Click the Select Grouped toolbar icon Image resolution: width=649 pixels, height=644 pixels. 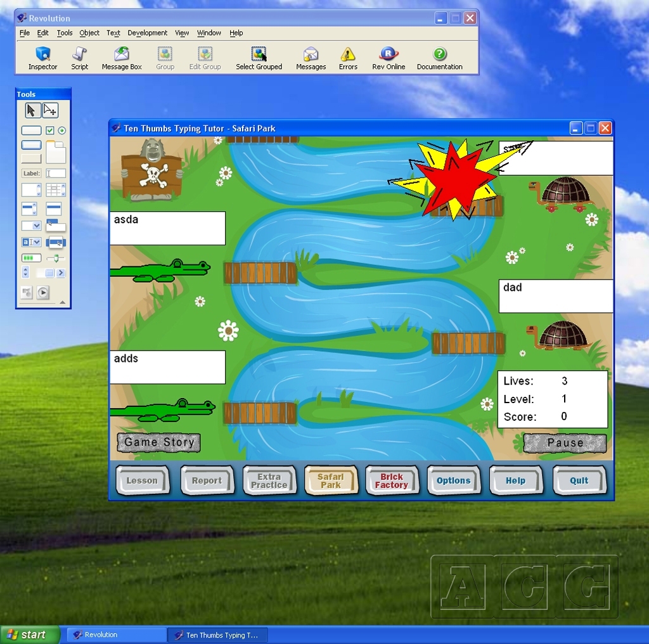[259, 58]
